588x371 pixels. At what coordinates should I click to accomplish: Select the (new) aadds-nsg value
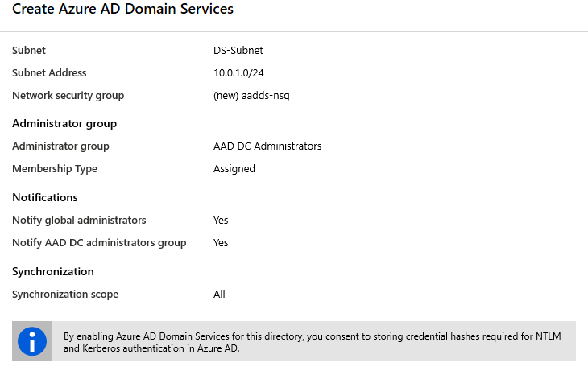coord(251,96)
